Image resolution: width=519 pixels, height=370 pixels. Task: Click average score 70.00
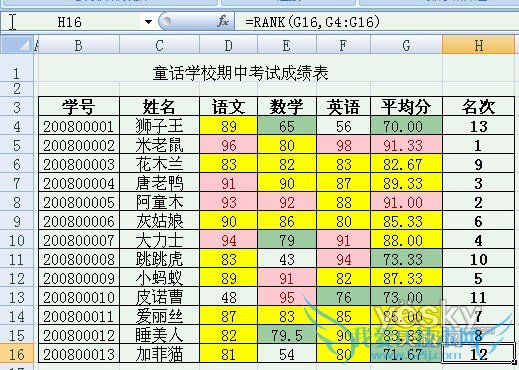(406, 126)
